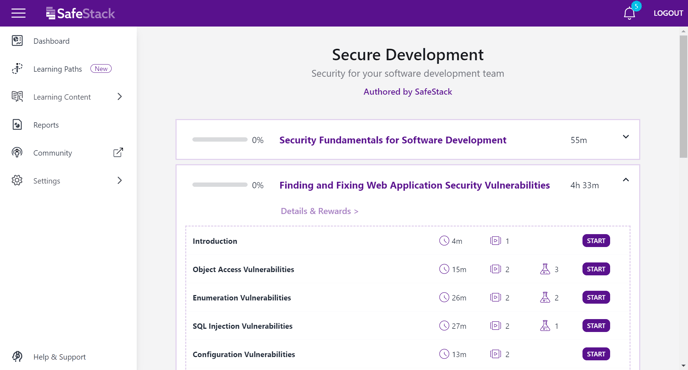Click the Learning Paths icon

coord(17,68)
